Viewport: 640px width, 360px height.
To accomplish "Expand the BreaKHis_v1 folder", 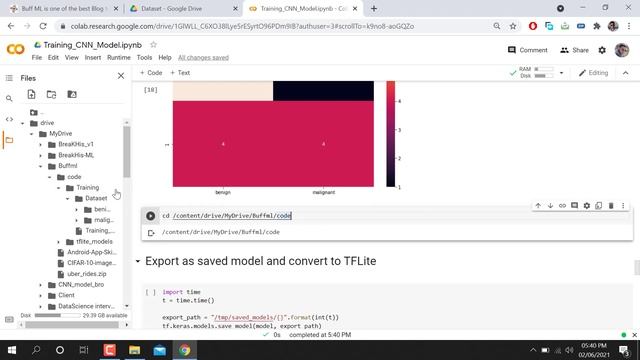I will (40, 144).
